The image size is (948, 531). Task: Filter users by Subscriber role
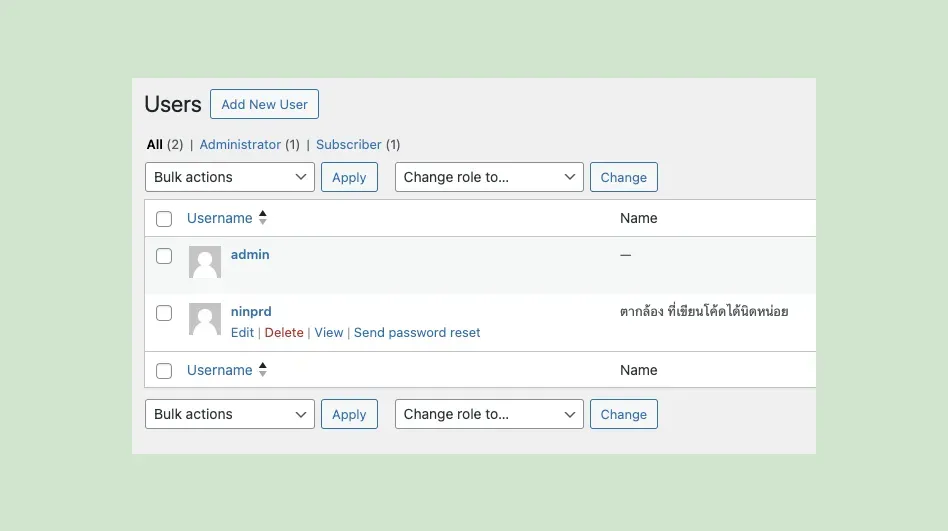click(349, 145)
